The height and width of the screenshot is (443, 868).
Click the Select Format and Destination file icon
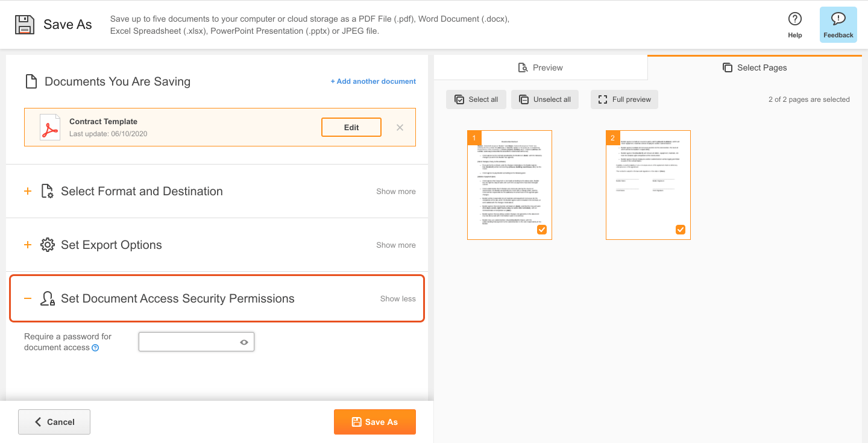point(48,191)
